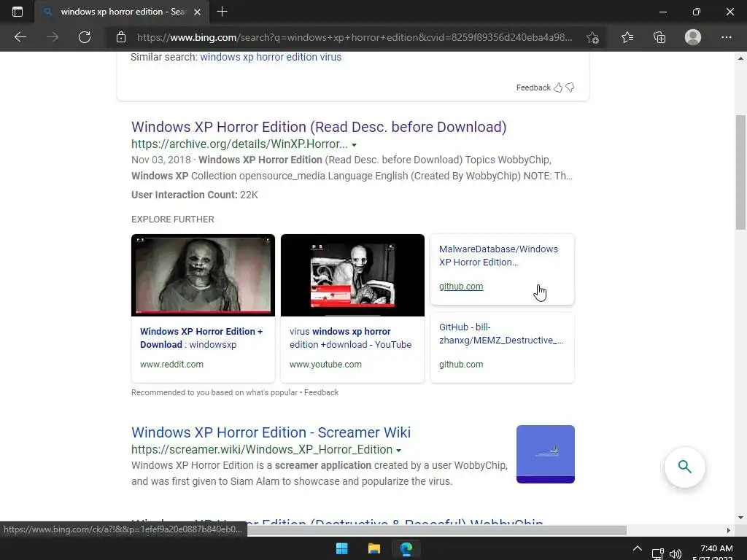
Task: Open similar search windows xp horror edition virus
Action: pyautogui.click(x=271, y=57)
